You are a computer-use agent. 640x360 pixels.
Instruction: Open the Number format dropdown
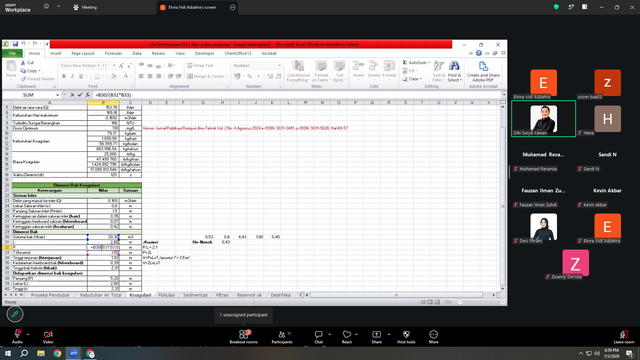[x=280, y=65]
